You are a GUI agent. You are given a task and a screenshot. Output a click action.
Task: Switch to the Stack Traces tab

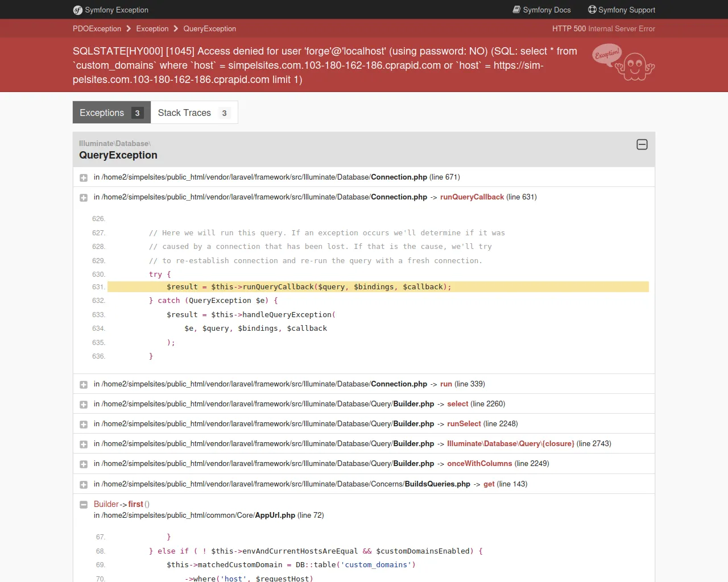pyautogui.click(x=194, y=113)
